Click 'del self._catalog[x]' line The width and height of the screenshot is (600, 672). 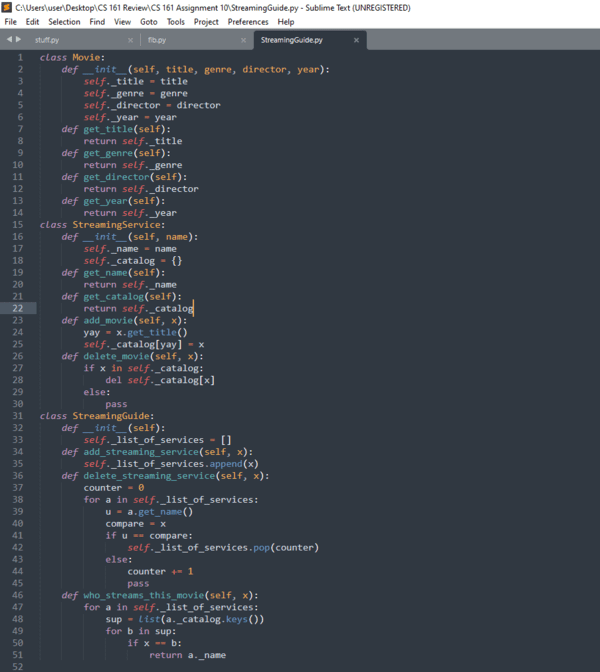click(x=160, y=380)
